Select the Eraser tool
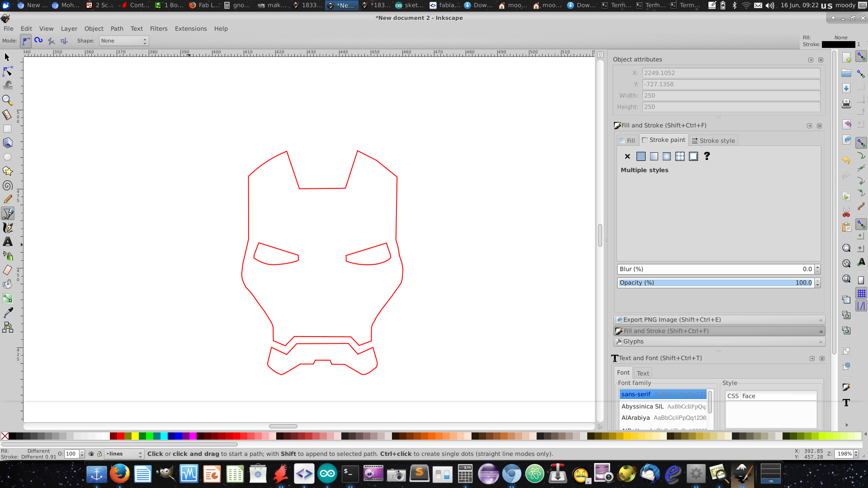The height and width of the screenshot is (488, 868). tap(7, 270)
